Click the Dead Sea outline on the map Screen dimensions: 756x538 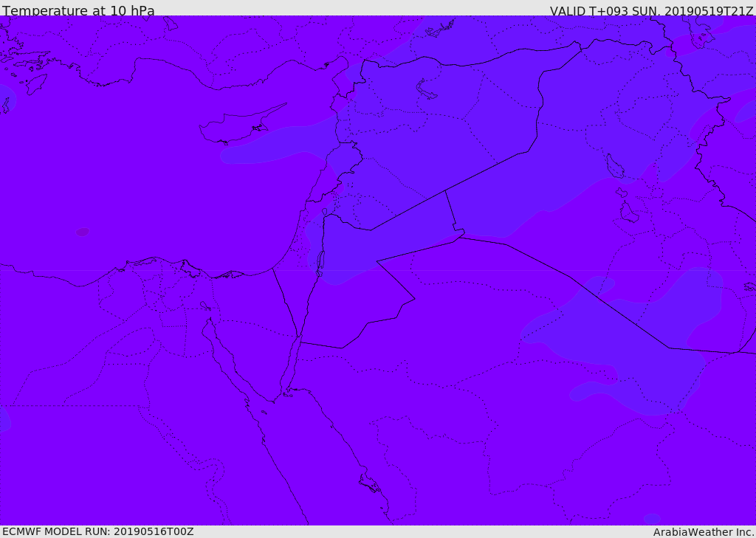point(319,263)
